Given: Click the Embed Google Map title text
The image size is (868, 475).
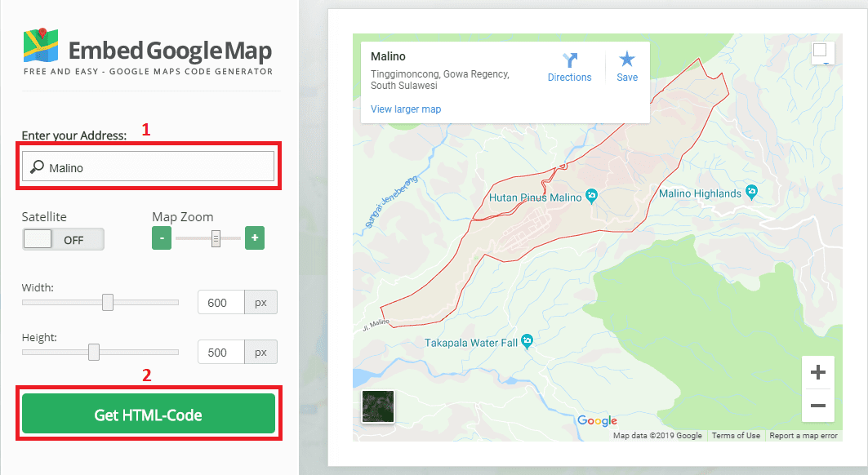Looking at the screenshot, I should (x=170, y=51).
